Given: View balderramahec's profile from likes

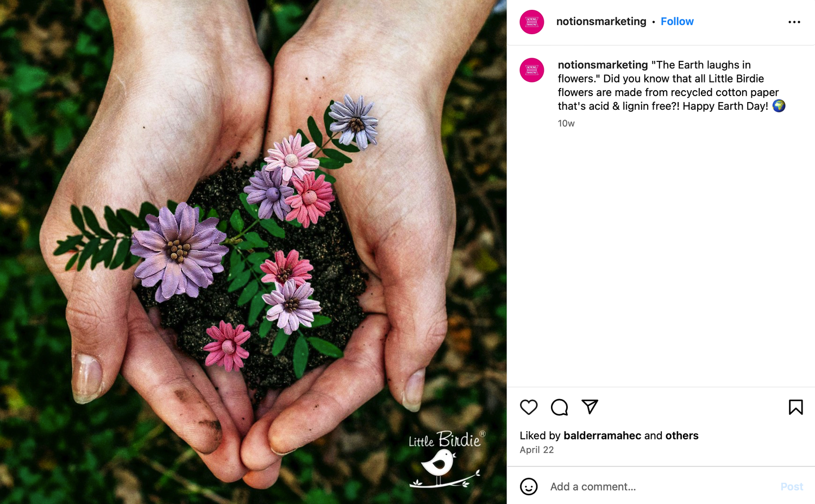Looking at the screenshot, I should (x=603, y=436).
